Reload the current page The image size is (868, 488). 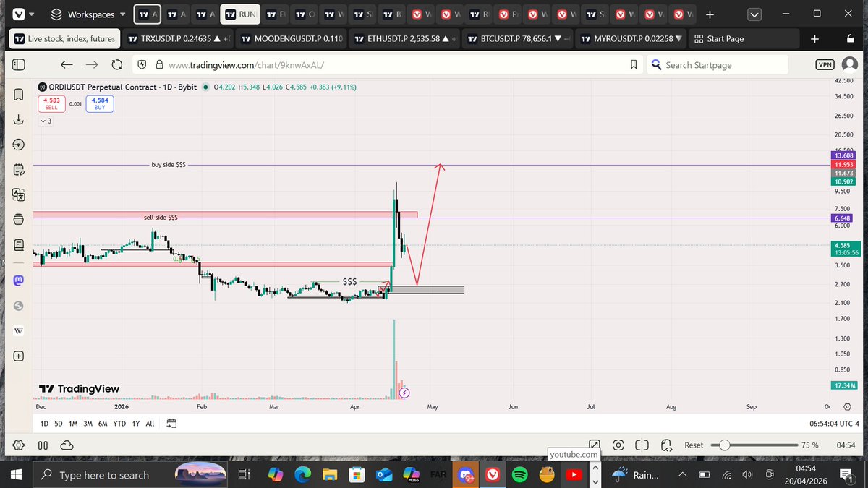pos(117,64)
